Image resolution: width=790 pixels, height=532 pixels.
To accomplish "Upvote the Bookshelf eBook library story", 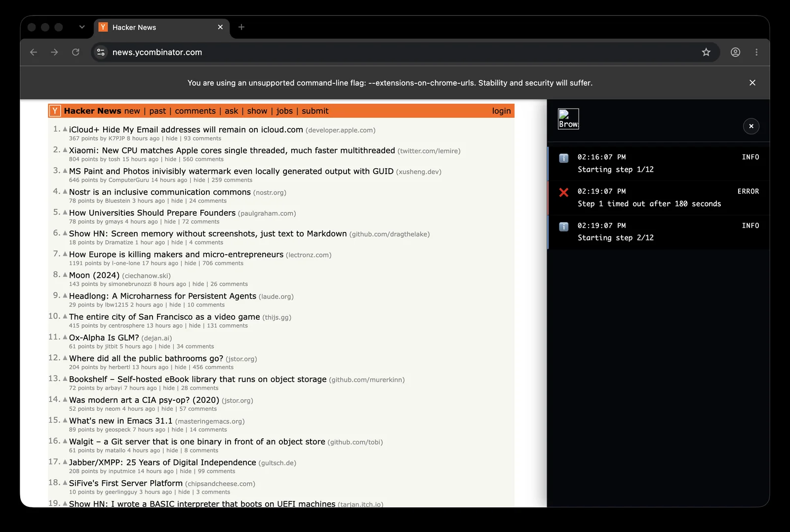I will 65,379.
